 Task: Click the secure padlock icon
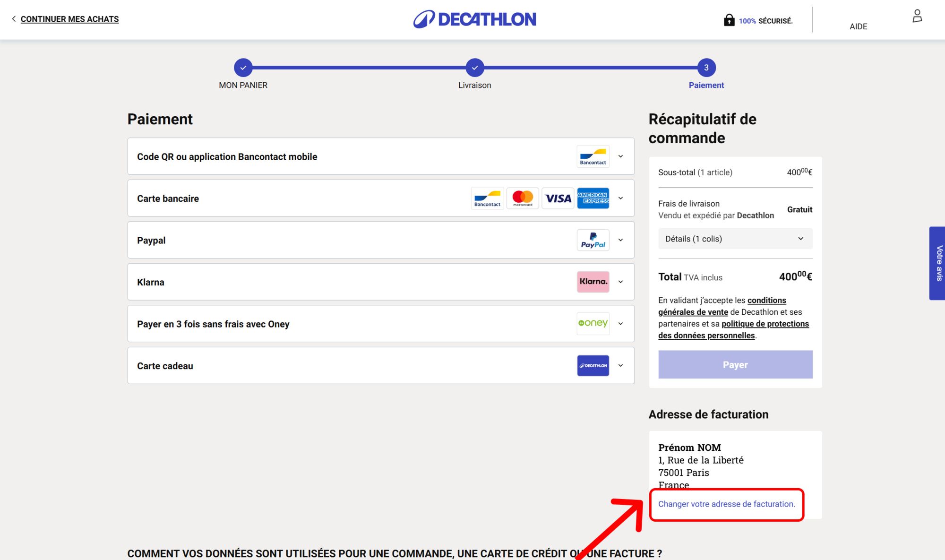click(x=729, y=20)
